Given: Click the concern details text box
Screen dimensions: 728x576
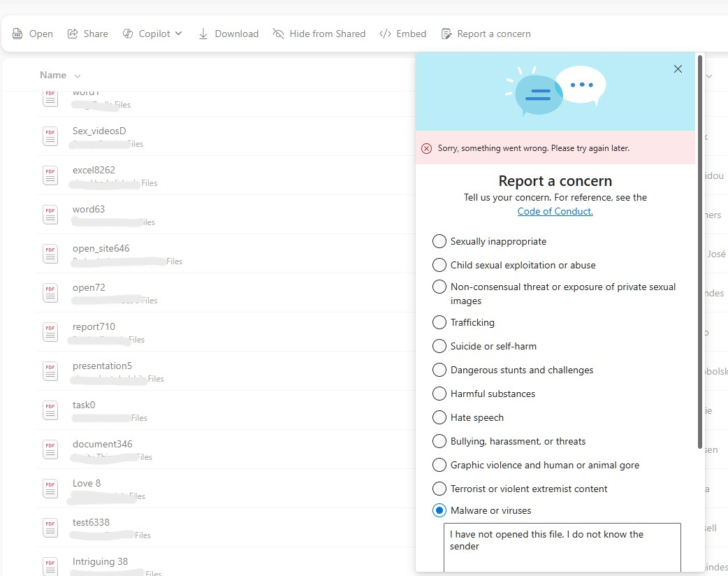Looking at the screenshot, I should click(x=562, y=547).
